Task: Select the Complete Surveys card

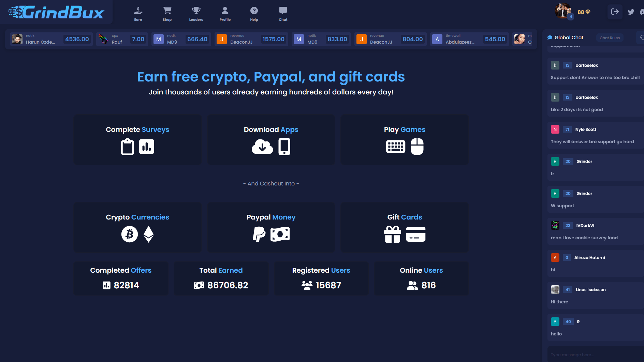Action: [x=137, y=140]
